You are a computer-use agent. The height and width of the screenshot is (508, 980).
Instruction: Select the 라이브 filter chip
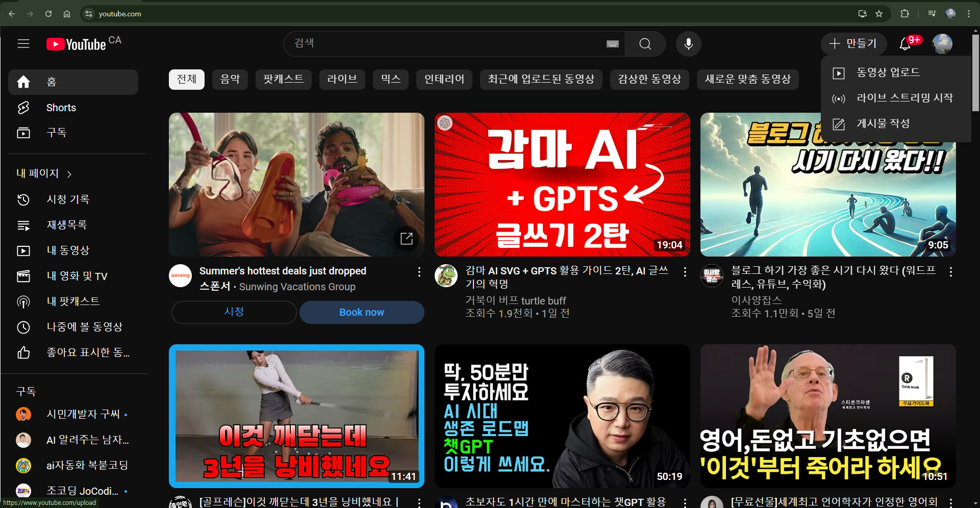tap(342, 79)
